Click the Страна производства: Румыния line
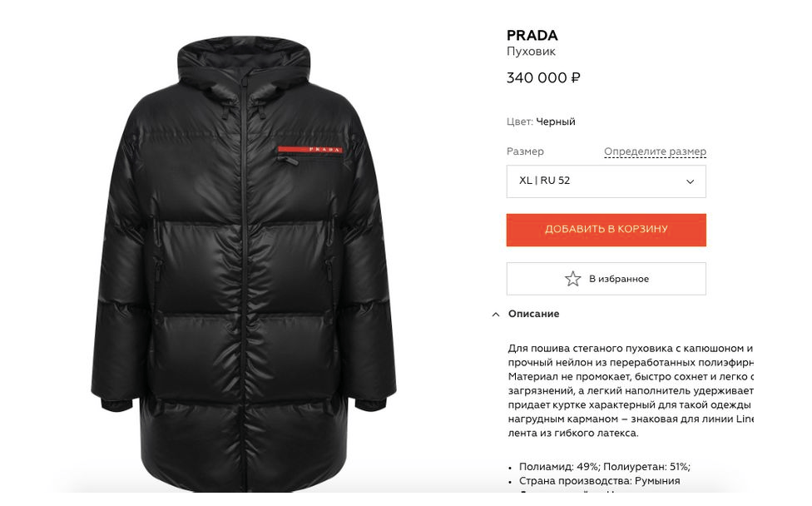 (599, 481)
